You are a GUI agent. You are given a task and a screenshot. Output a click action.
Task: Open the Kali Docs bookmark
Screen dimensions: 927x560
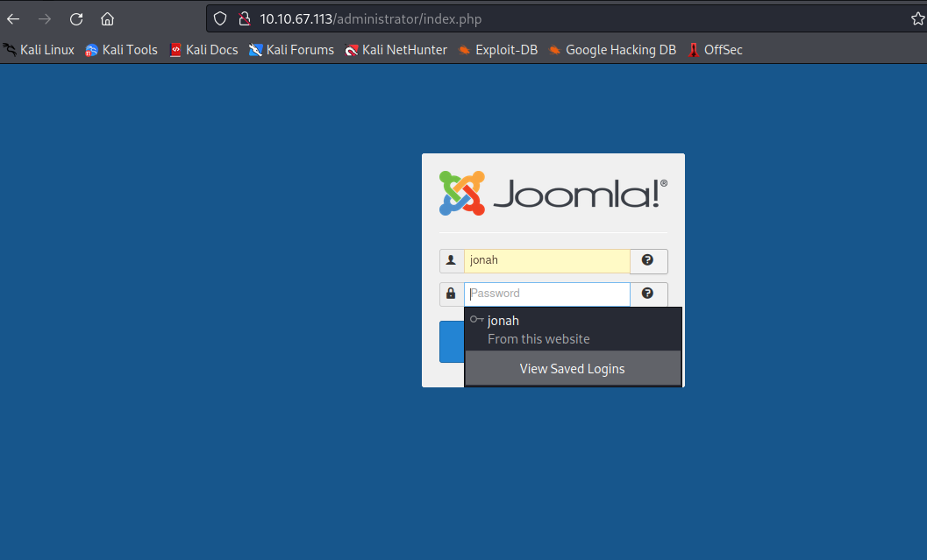click(203, 50)
